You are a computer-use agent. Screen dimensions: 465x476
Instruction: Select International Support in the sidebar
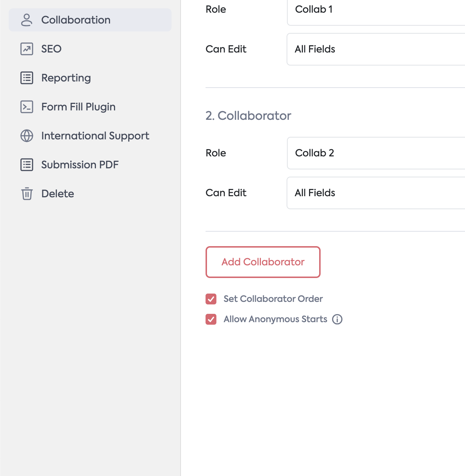coord(95,136)
